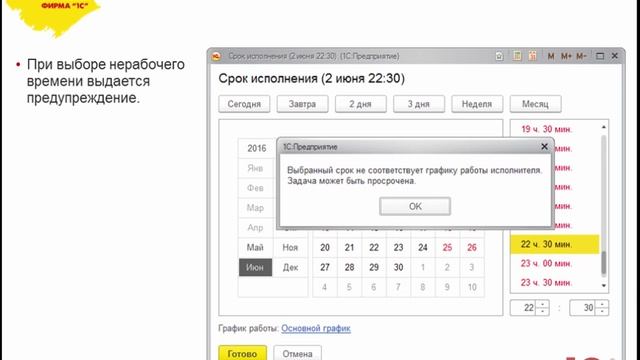This screenshot has height=360, width=640.
Task: Pick calendar day 20
Action: [325, 247]
